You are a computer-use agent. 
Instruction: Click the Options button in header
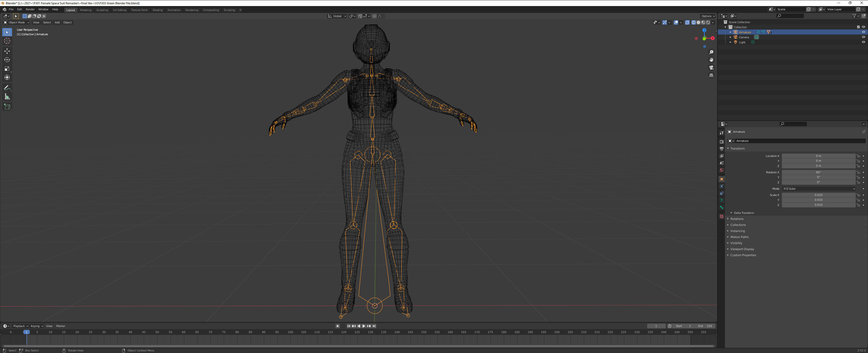click(708, 16)
